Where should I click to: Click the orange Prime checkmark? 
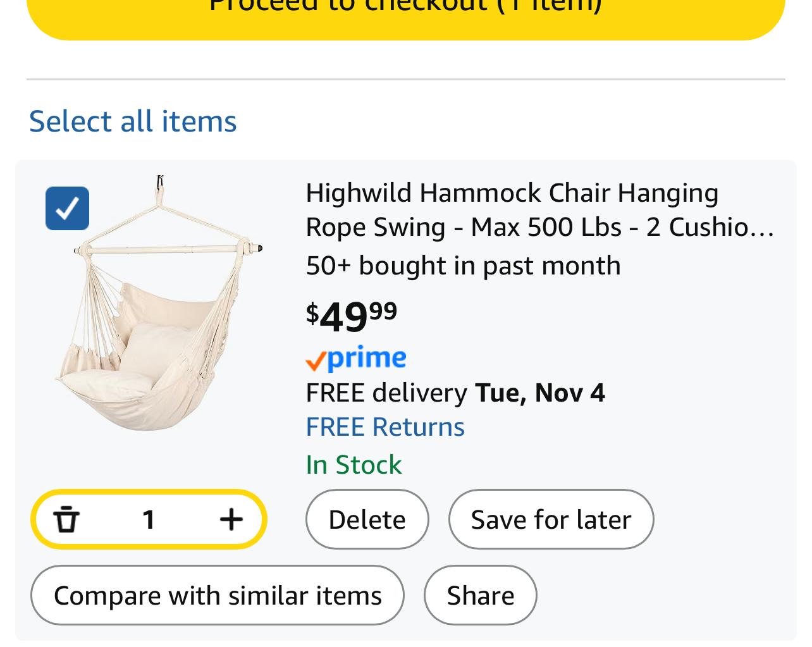[315, 362]
